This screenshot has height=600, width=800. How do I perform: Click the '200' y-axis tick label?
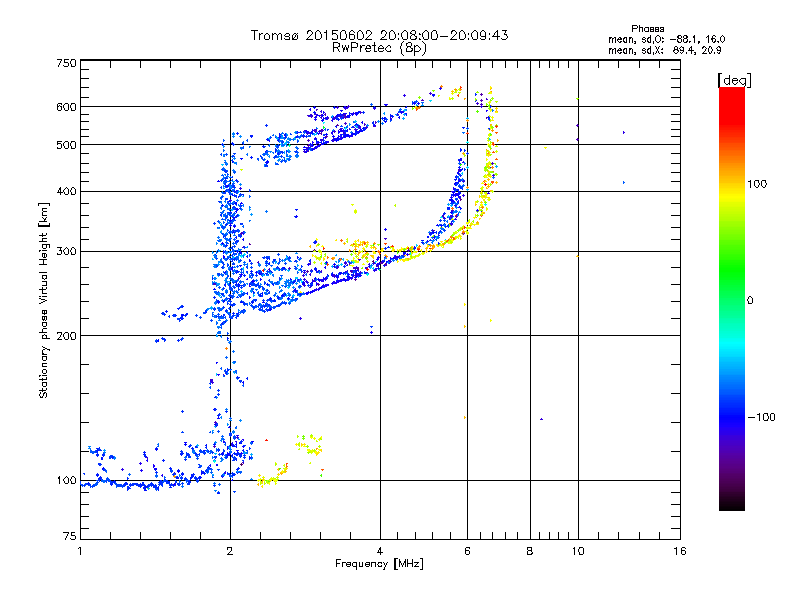click(x=66, y=336)
